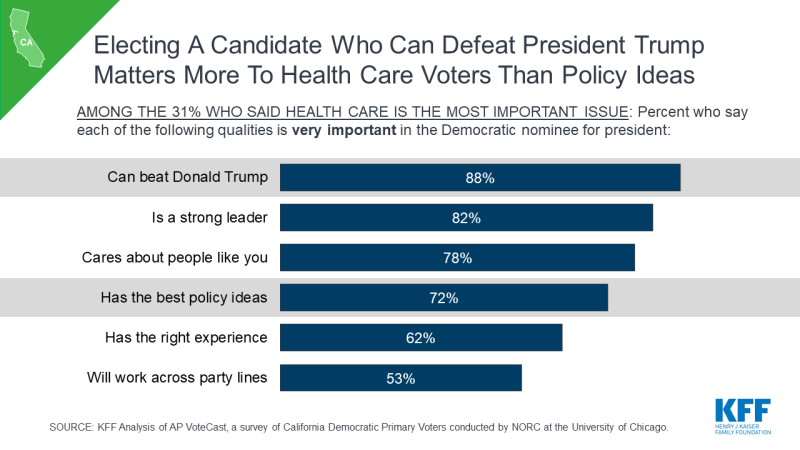Select the 72% best policy ideas bar
This screenshot has width=800, height=450.
(444, 297)
